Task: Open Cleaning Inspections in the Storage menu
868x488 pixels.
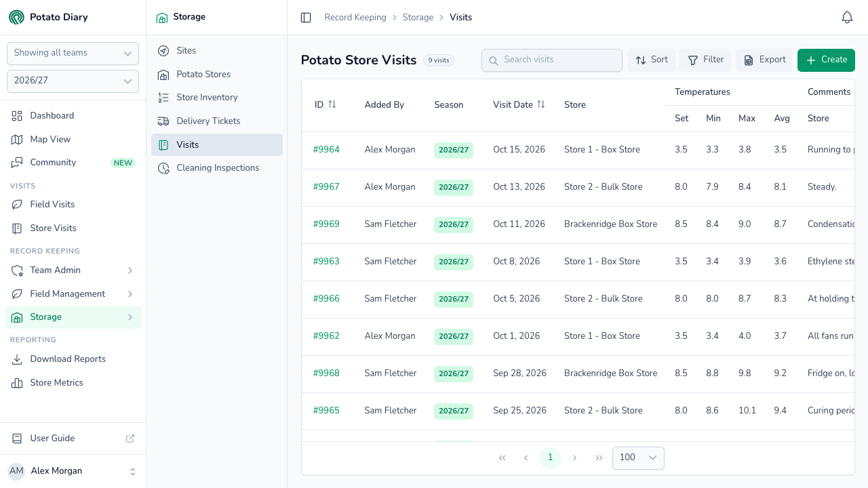Action: click(x=216, y=167)
